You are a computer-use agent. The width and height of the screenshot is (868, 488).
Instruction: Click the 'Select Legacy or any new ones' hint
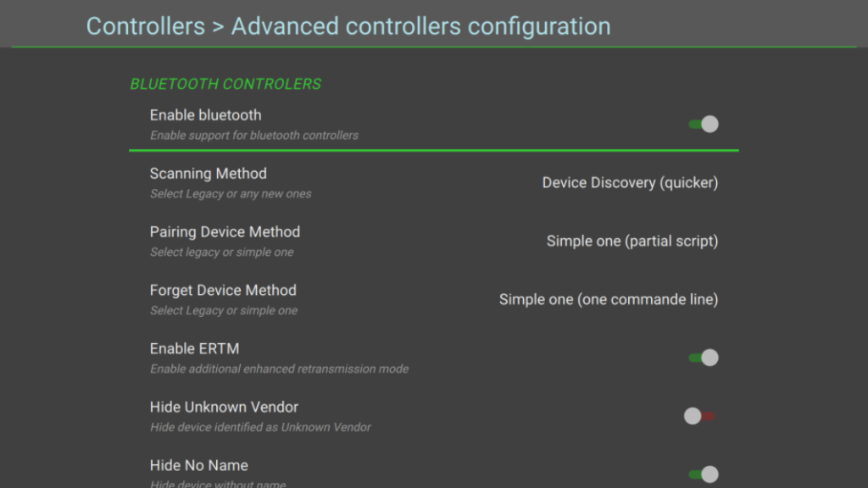231,194
